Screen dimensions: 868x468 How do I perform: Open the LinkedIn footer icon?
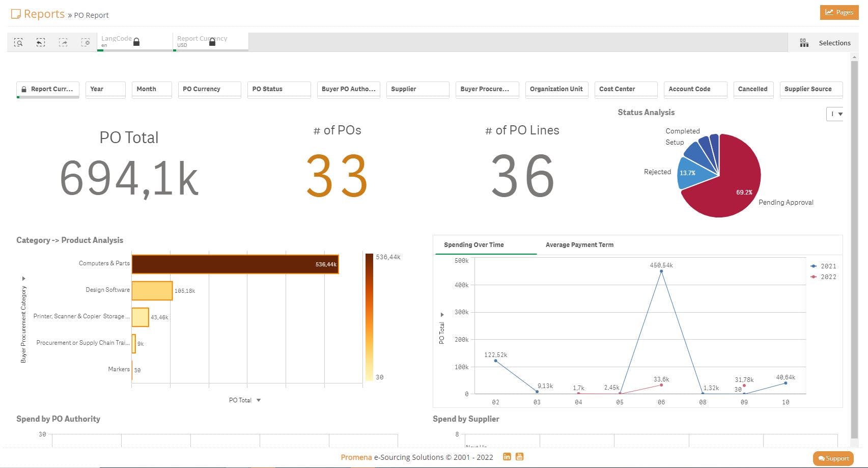coord(507,456)
